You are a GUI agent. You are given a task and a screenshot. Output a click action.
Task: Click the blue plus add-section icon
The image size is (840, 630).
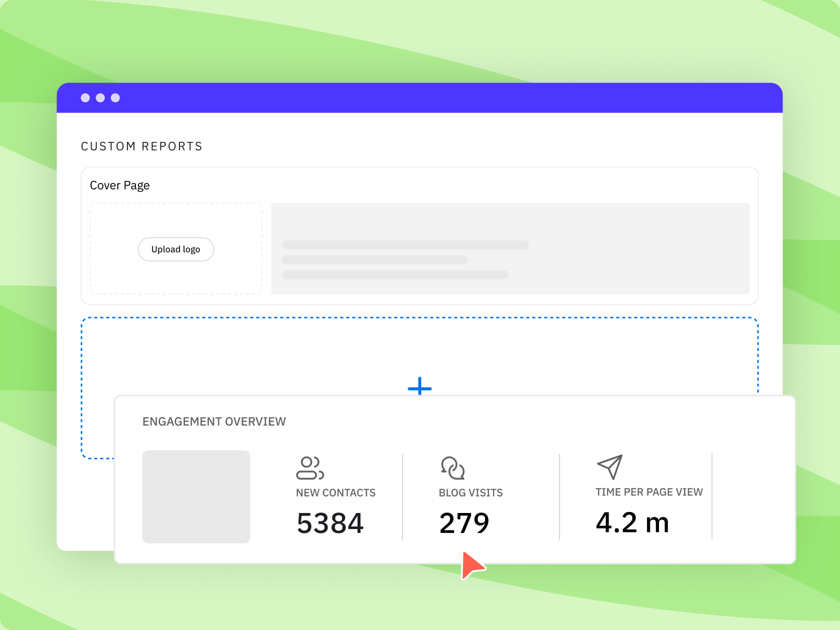tap(419, 386)
